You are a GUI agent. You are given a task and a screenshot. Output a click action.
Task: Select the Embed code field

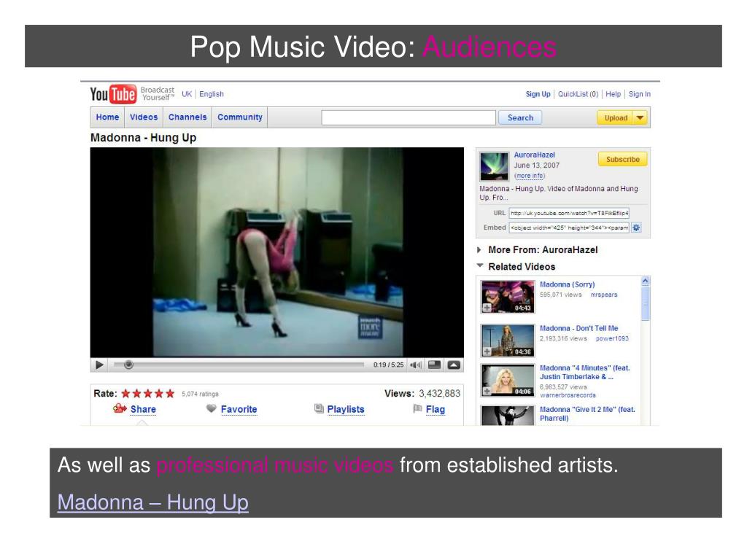tap(569, 227)
